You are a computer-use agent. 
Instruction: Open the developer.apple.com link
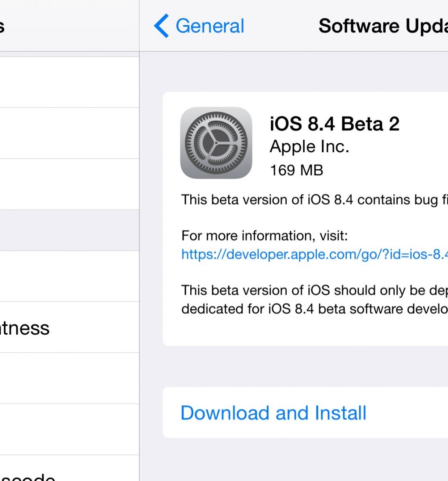point(314,254)
